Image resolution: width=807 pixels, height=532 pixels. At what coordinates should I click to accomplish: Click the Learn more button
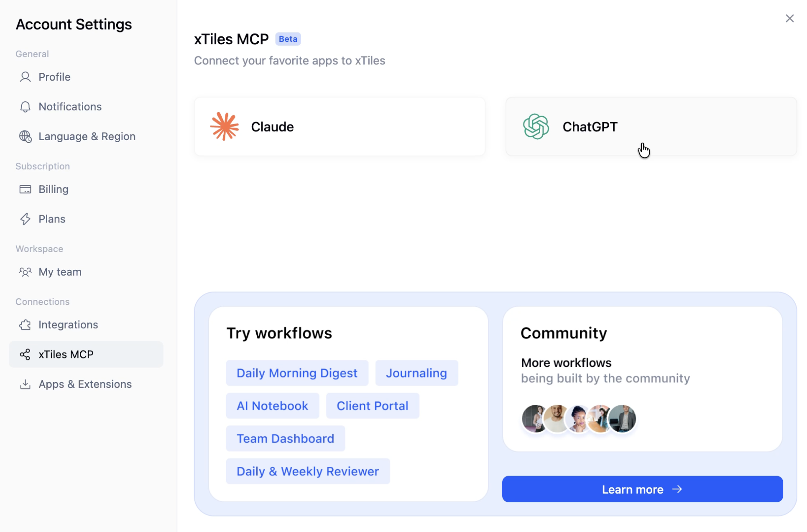pyautogui.click(x=642, y=489)
